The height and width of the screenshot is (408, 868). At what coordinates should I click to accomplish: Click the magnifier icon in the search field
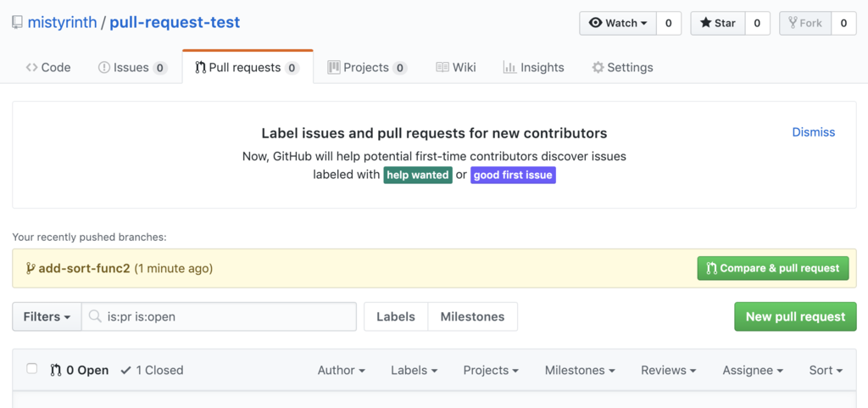pos(96,316)
